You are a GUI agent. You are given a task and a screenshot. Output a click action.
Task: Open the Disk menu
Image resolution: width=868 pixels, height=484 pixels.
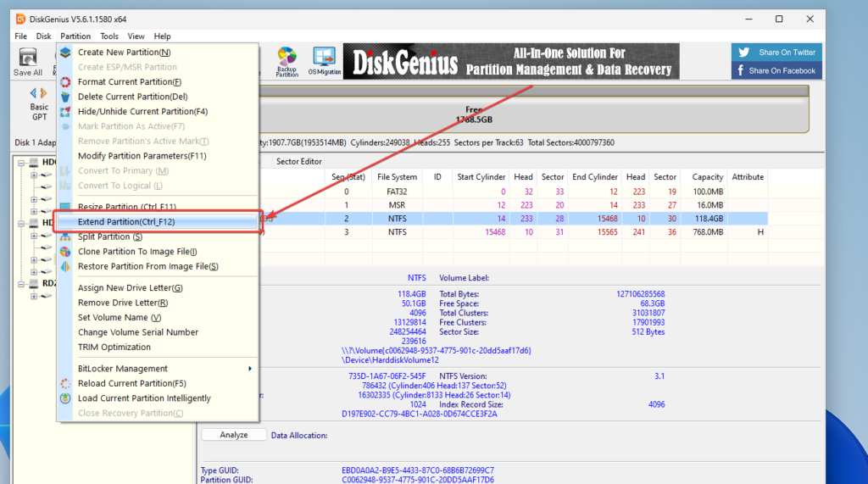[x=44, y=36]
